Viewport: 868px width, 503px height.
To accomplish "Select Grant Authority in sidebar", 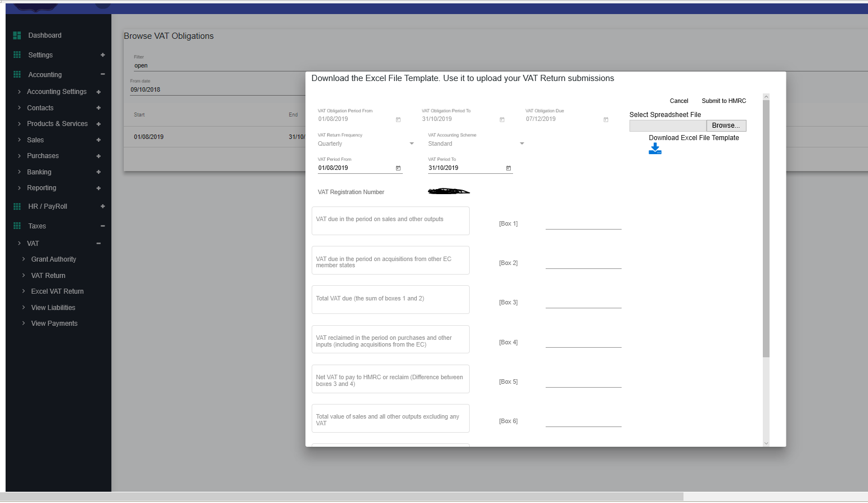I will pyautogui.click(x=53, y=259).
